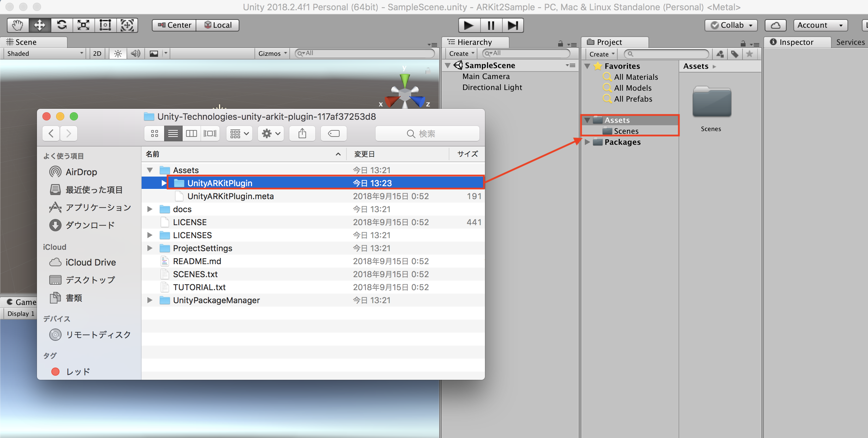Select the Scale tool icon
This screenshot has height=438, width=868.
83,25
